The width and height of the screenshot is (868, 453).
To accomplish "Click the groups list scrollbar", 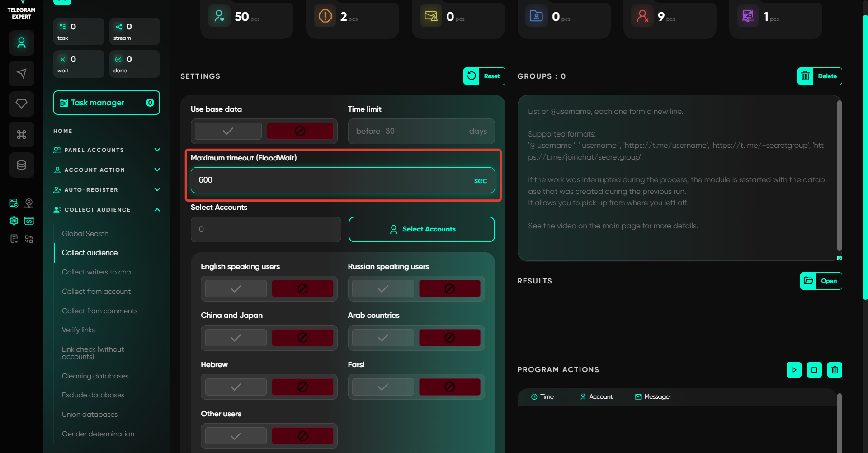I will point(839,176).
